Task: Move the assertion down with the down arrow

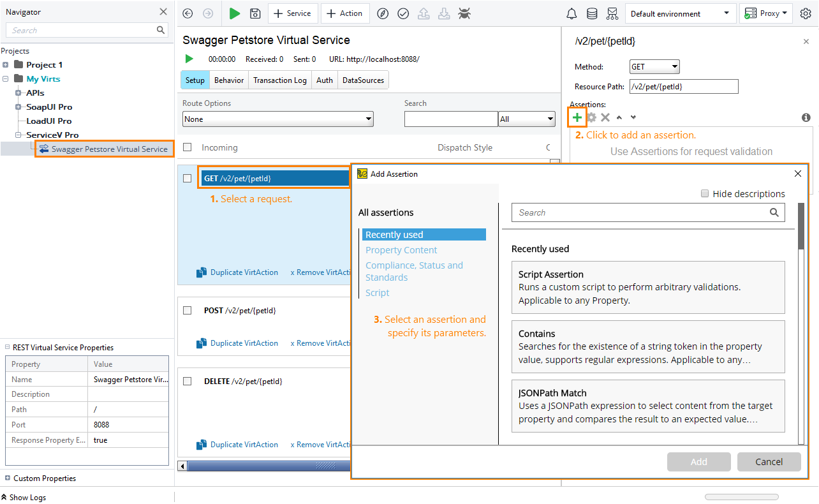Action: pos(633,117)
